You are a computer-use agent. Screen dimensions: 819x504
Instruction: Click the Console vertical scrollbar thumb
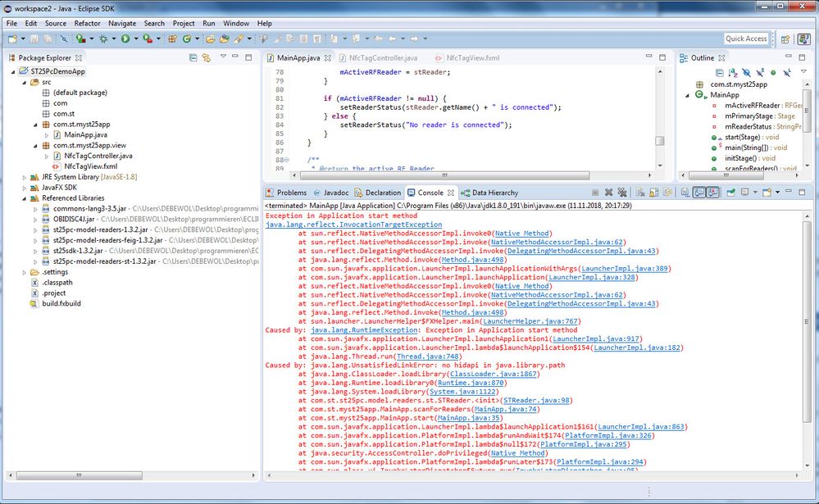tap(807, 322)
